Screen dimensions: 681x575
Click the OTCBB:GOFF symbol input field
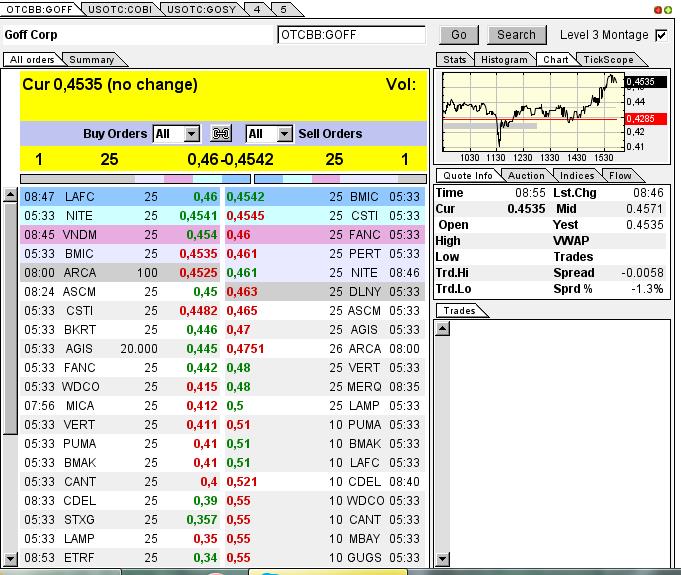tap(351, 35)
